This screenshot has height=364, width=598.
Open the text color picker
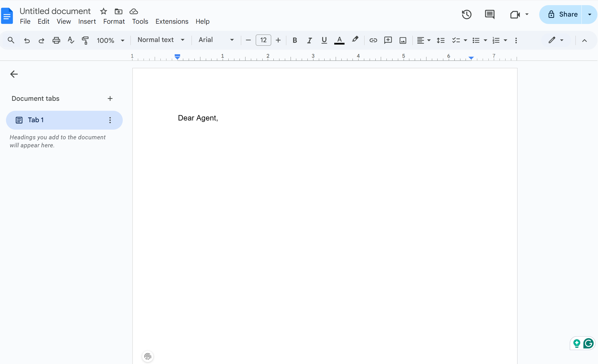coord(339,40)
